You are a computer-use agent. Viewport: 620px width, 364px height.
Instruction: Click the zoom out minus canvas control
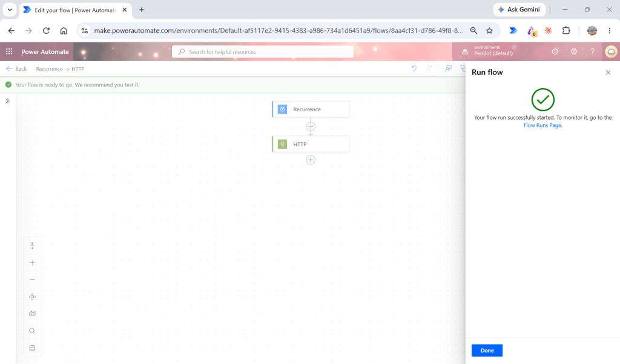coord(33,280)
